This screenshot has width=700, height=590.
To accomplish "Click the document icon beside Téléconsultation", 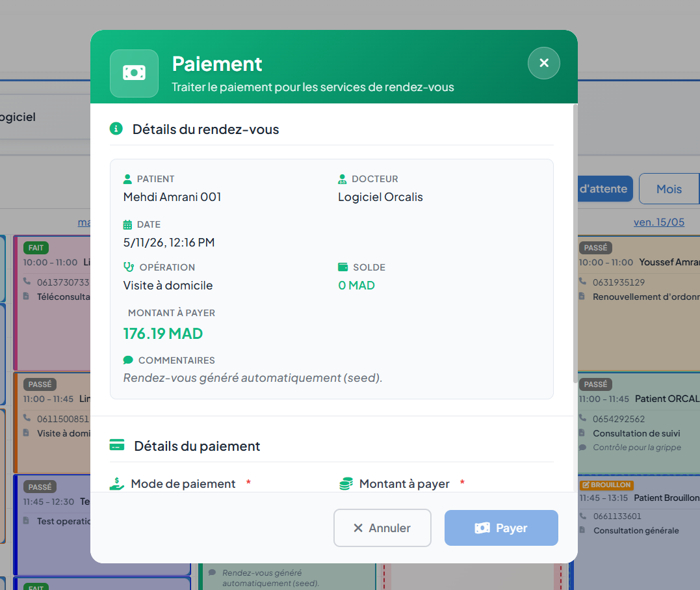I will click(27, 296).
